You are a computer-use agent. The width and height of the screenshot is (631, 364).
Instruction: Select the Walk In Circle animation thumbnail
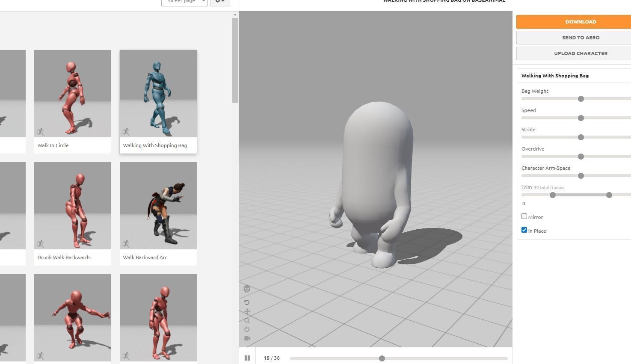tap(73, 94)
